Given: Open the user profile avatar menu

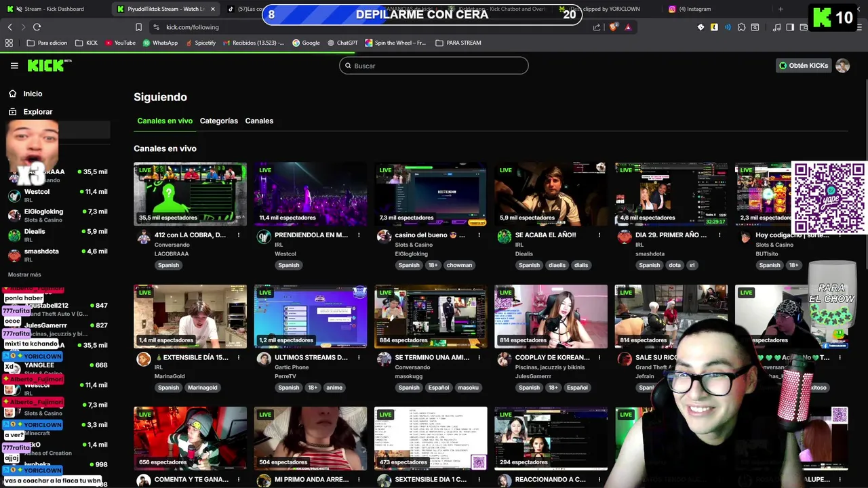Looking at the screenshot, I should (843, 66).
